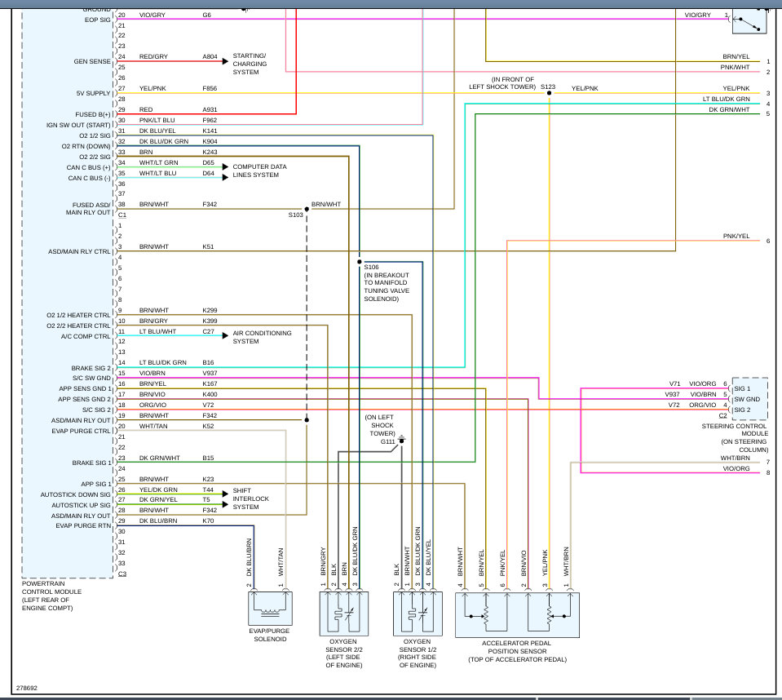Click circuit code K299
This screenshot has height=700, width=782.
click(210, 310)
